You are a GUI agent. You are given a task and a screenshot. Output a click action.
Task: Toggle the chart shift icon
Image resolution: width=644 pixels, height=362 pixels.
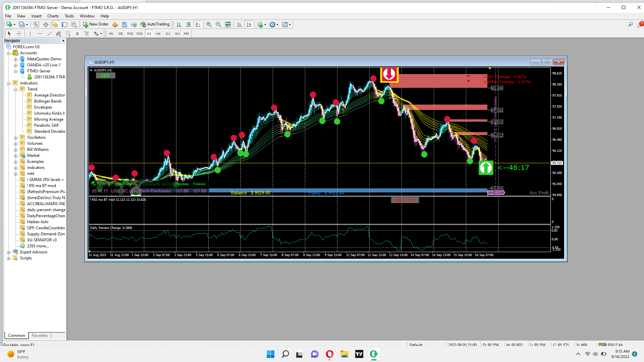click(249, 24)
